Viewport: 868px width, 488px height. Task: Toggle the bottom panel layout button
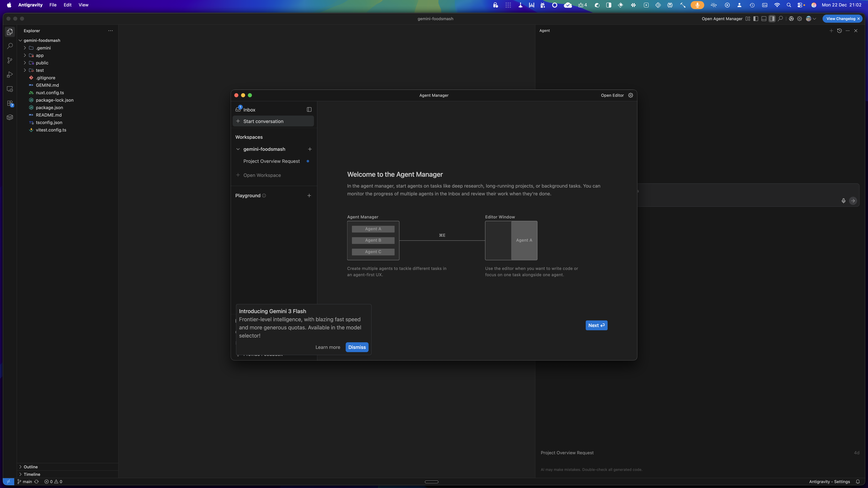coord(764,19)
